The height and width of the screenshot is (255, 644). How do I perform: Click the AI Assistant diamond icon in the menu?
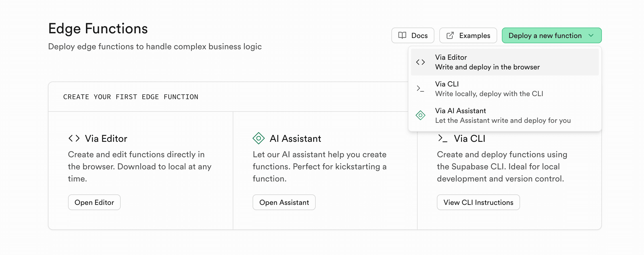(x=421, y=115)
